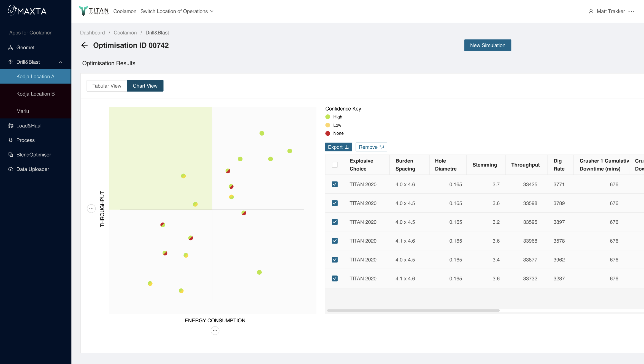Click the Remove button
This screenshot has width=644, height=364.
(x=371, y=147)
